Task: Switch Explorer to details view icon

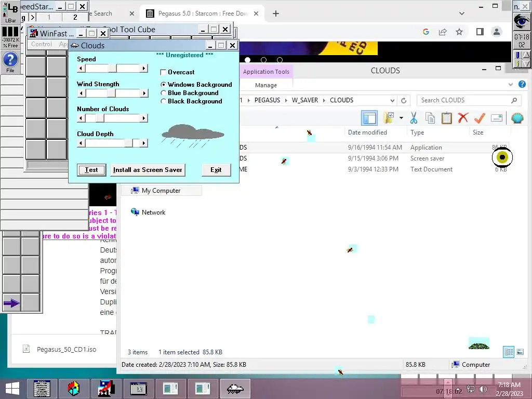Action: (x=509, y=352)
